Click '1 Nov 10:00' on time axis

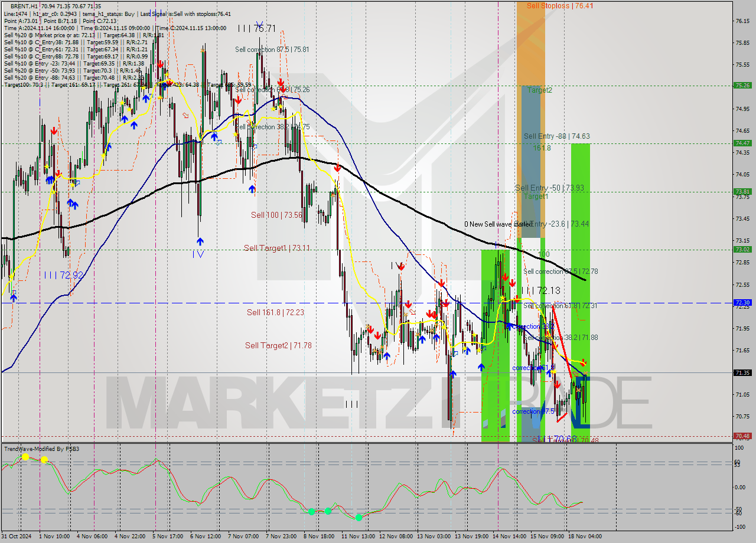click(x=54, y=537)
